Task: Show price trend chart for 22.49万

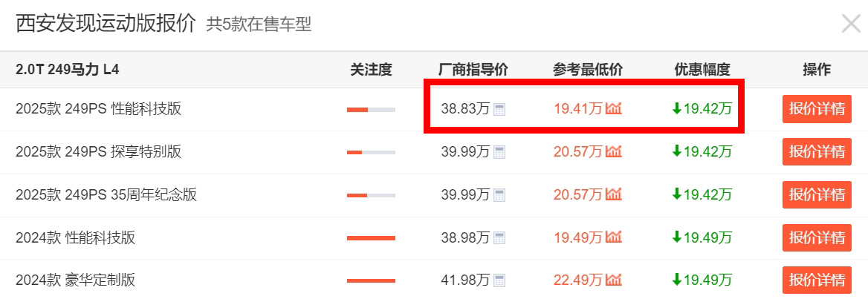Action: coord(613,280)
